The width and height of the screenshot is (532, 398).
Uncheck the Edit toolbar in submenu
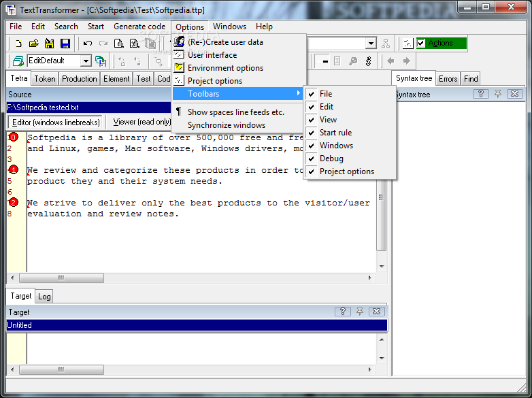(350, 107)
